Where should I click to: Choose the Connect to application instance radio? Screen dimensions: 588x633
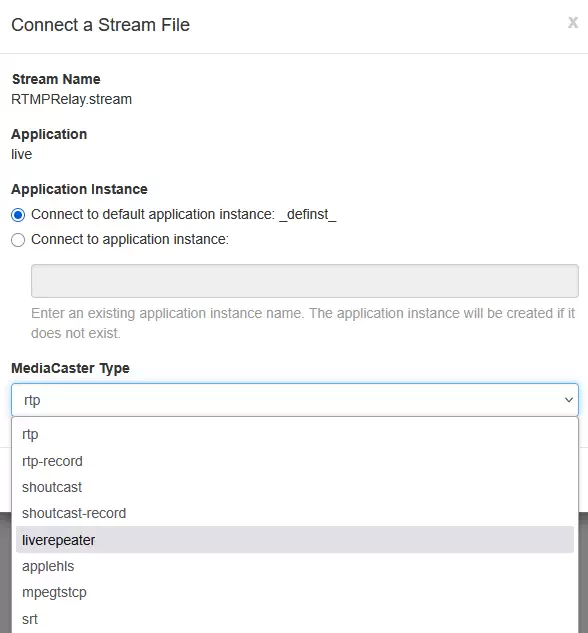point(18,240)
